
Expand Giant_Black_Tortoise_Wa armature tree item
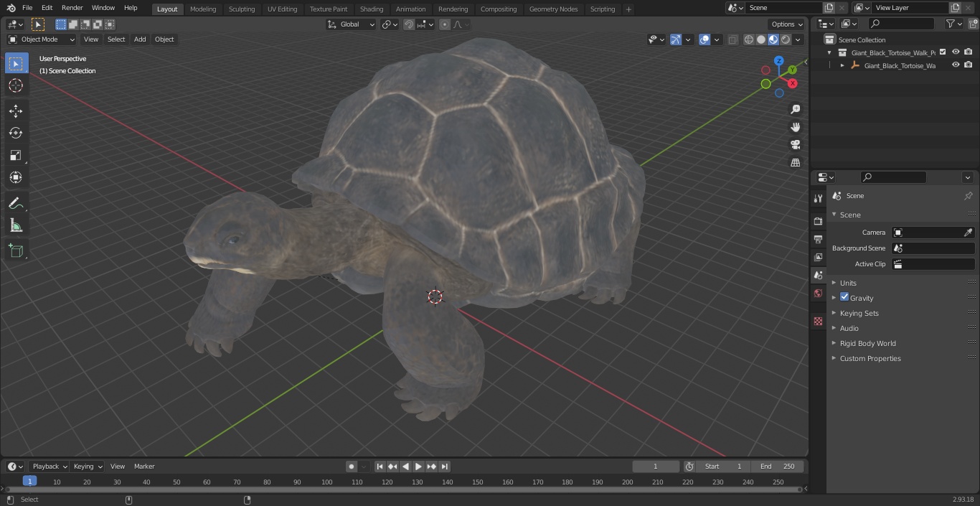842,65
